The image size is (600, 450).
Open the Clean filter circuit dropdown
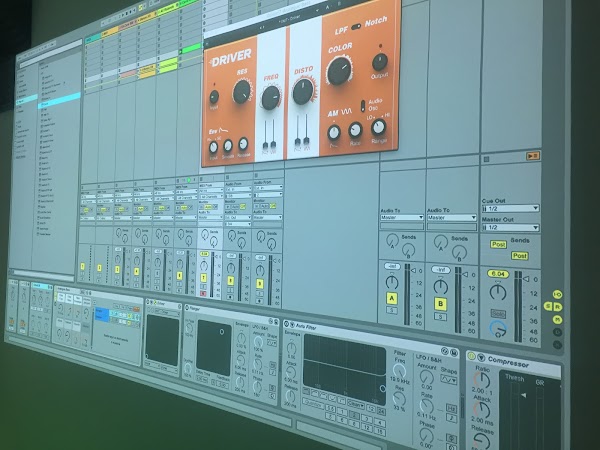(355, 403)
